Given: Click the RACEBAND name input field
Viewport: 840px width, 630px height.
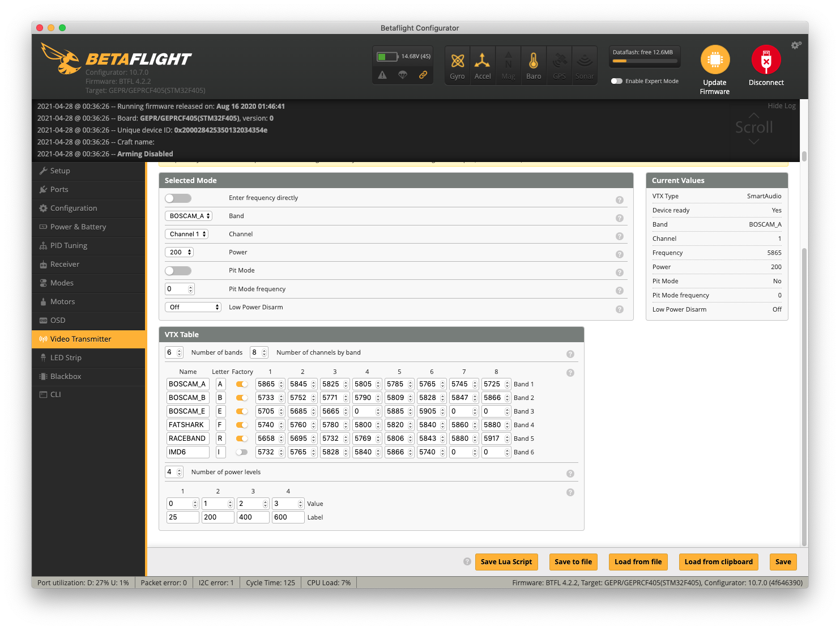Looking at the screenshot, I should [188, 439].
